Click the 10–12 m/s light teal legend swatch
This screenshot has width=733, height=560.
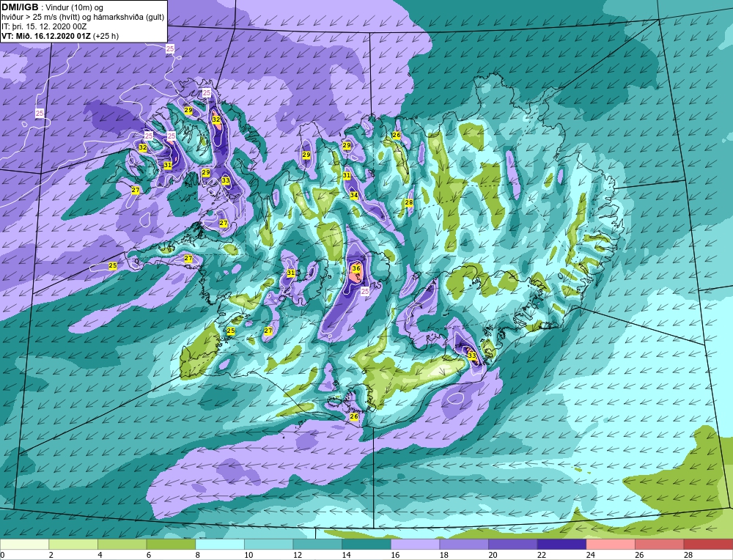pos(269,544)
